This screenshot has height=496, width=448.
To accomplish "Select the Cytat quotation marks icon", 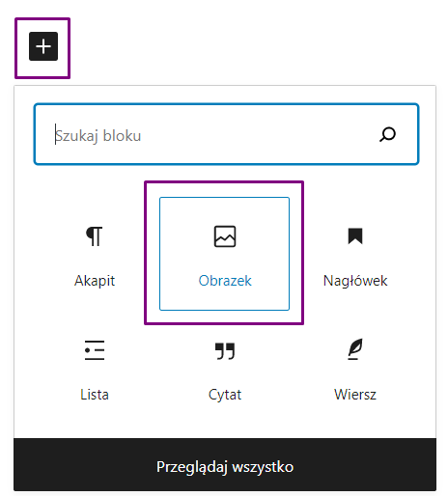I will 225,350.
